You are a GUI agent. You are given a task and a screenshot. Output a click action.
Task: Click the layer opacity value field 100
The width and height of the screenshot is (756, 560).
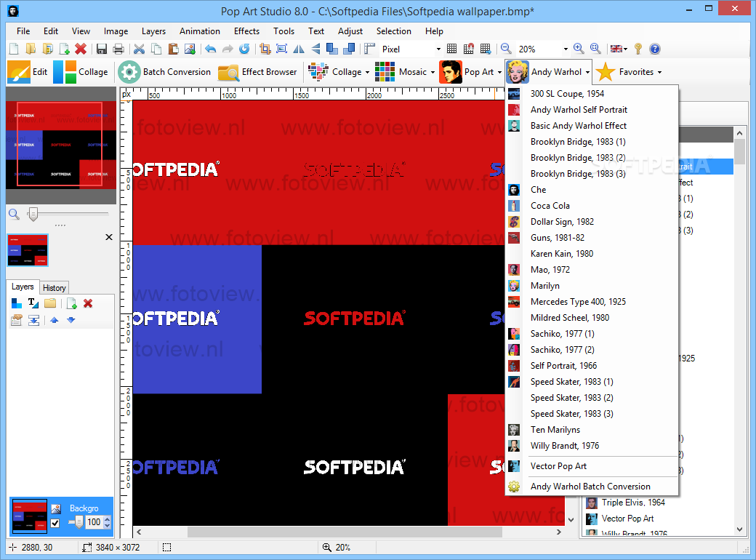point(94,522)
